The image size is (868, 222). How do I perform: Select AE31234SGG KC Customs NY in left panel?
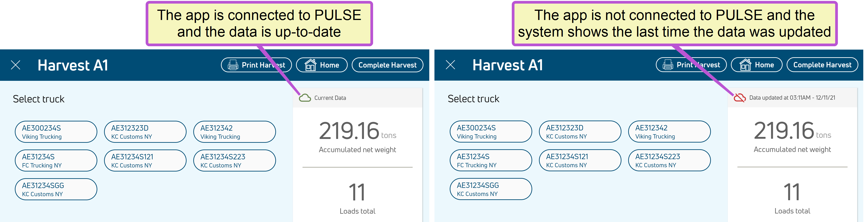click(56, 189)
